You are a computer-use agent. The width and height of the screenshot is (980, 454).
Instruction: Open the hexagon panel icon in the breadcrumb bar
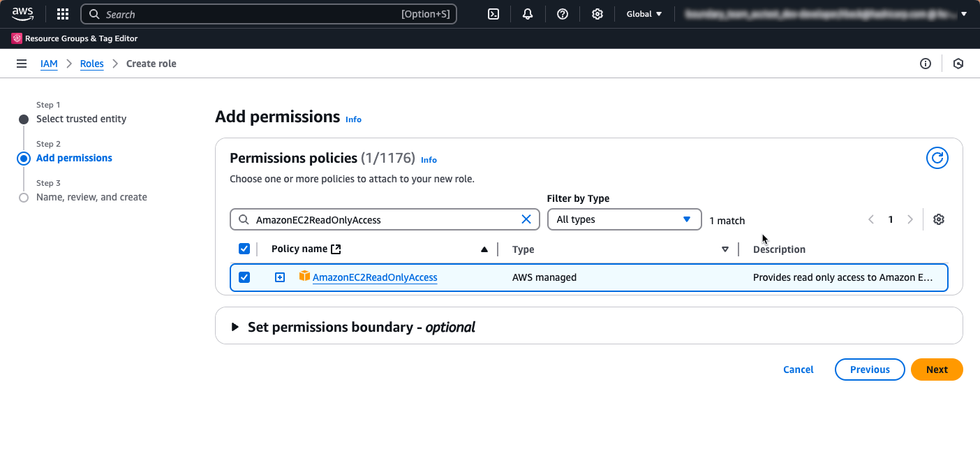click(x=958, y=64)
